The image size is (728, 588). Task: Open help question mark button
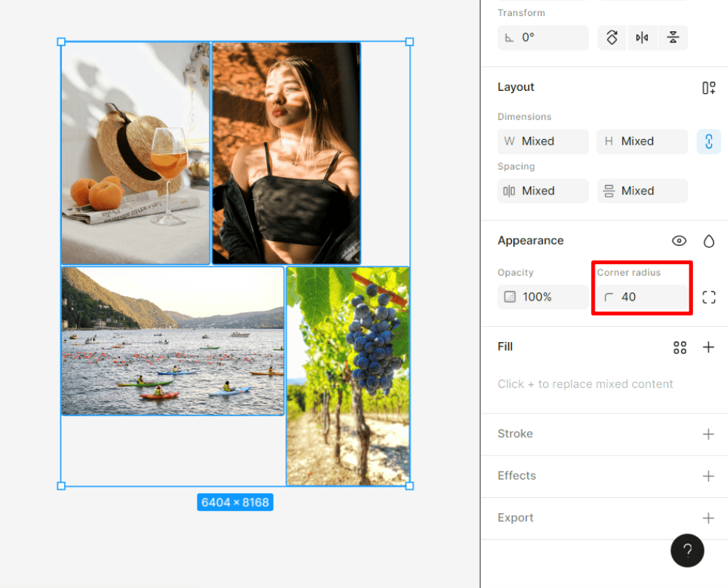[687, 550]
